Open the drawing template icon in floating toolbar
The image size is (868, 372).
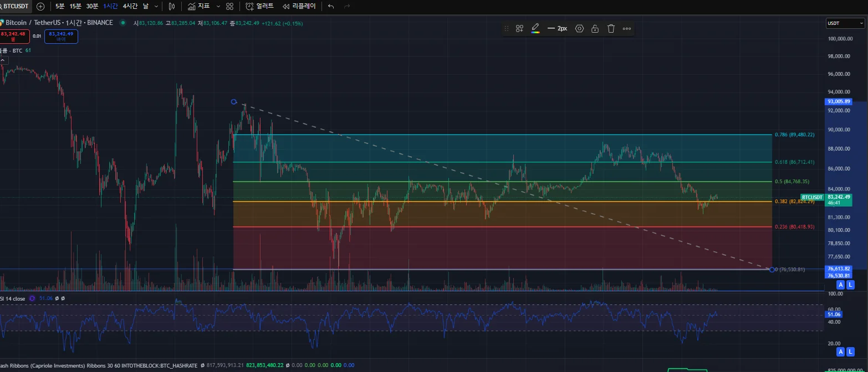coord(519,29)
